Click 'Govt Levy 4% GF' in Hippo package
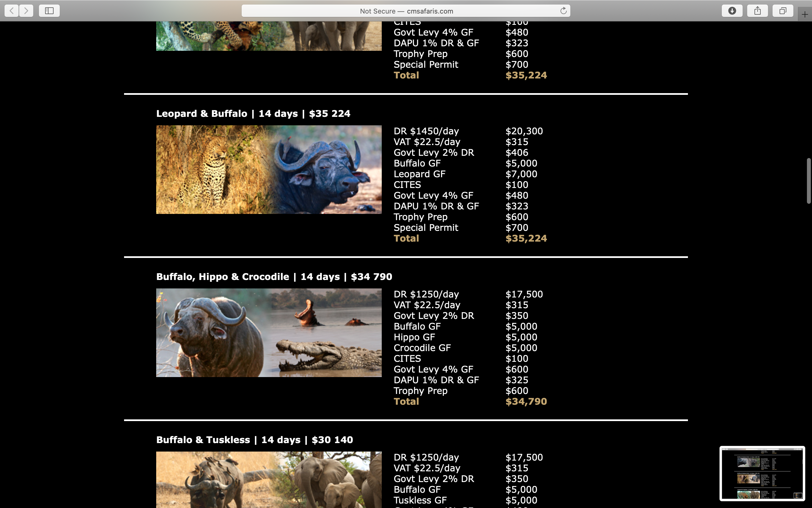Viewport: 812px width, 508px height. (433, 369)
